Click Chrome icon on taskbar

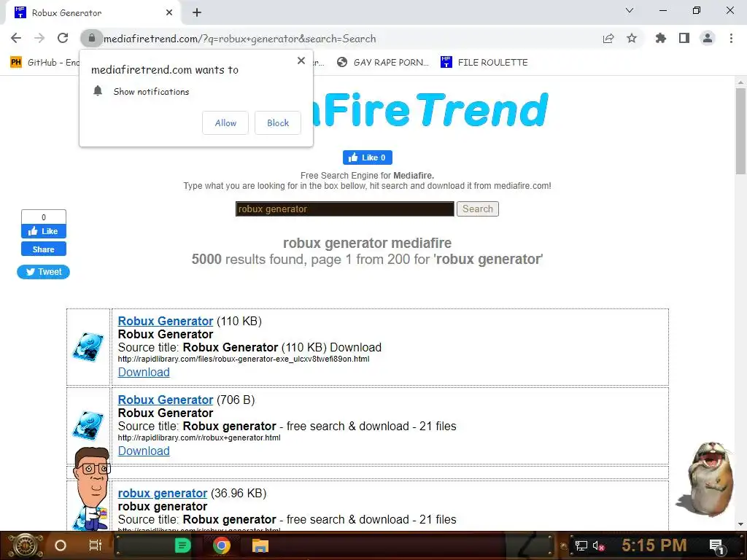point(221,545)
